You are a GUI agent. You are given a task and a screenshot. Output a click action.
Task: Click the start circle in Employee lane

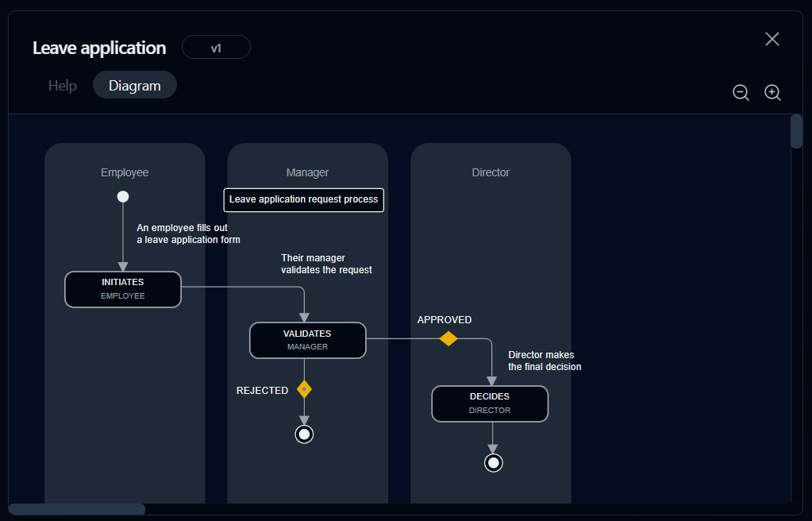123,196
